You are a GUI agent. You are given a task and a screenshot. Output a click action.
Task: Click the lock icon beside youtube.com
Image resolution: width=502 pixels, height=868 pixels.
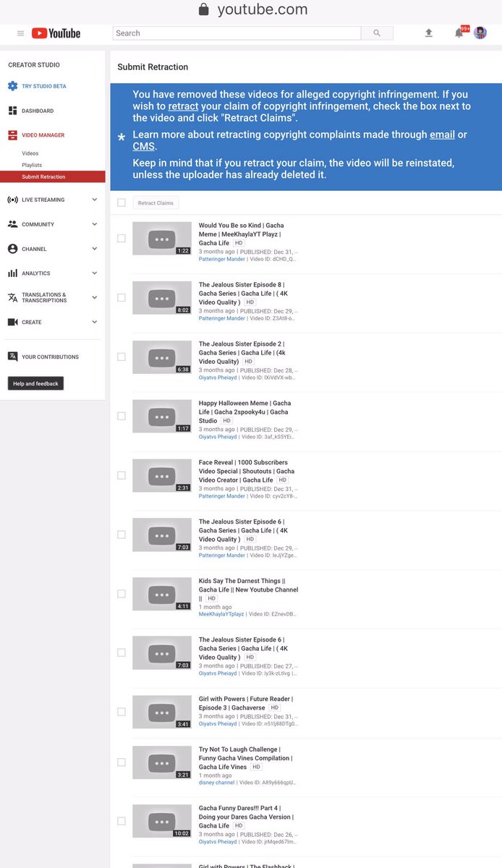point(203,9)
